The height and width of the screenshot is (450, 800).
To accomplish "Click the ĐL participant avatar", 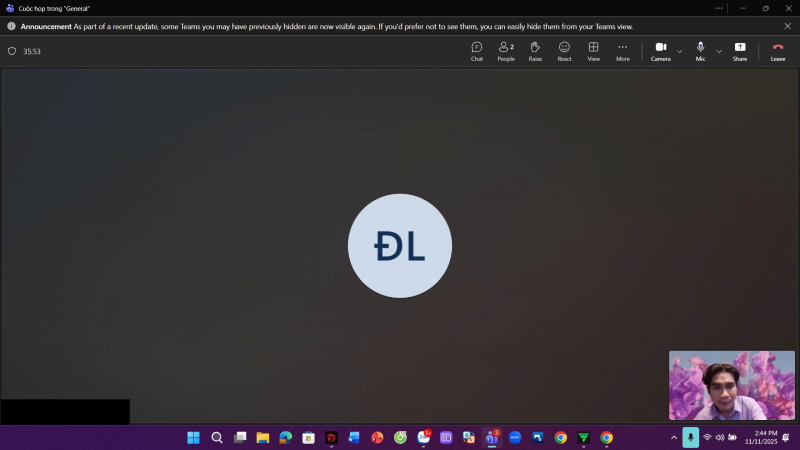I will pos(400,246).
